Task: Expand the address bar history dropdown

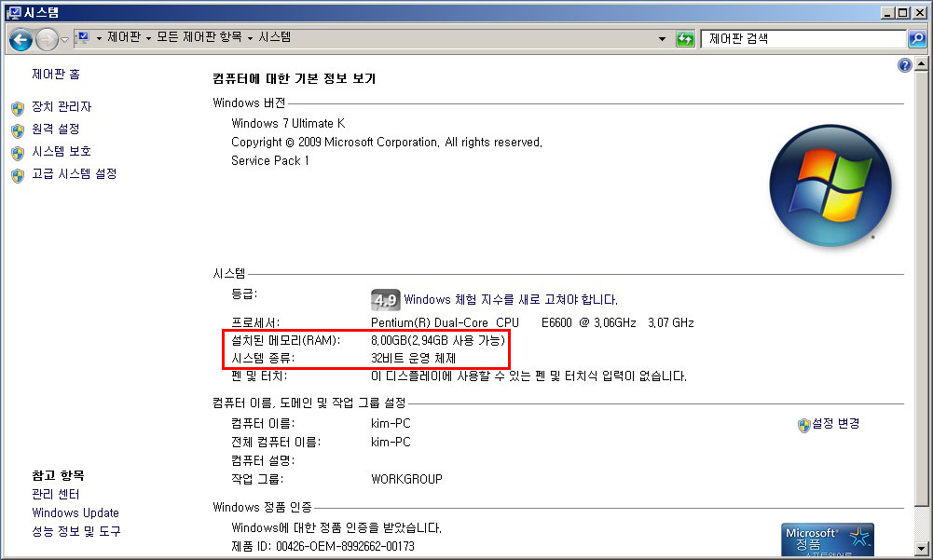Action: 663,39
